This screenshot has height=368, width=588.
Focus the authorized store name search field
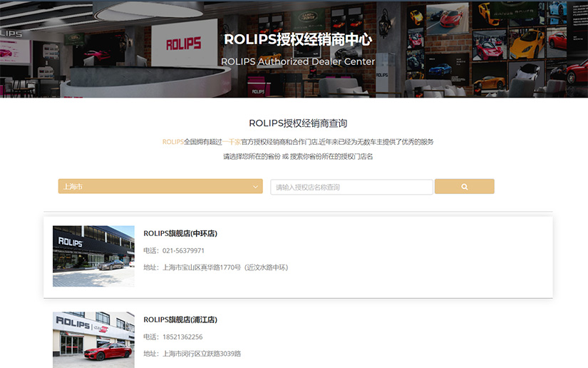click(351, 187)
